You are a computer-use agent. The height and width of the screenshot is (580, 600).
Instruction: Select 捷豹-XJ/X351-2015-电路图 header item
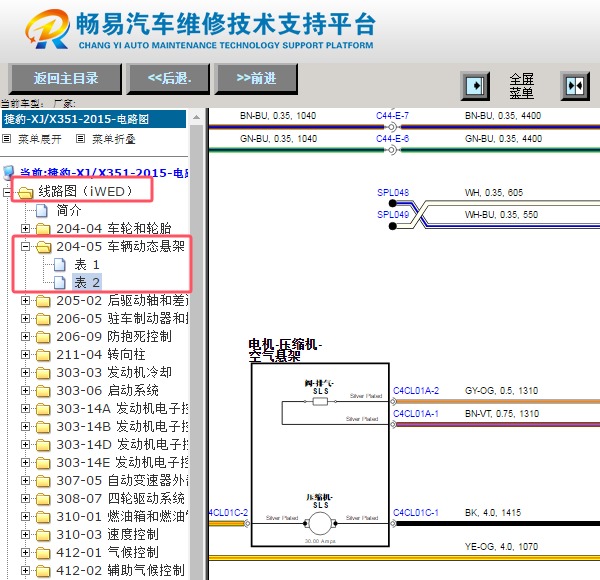94,119
